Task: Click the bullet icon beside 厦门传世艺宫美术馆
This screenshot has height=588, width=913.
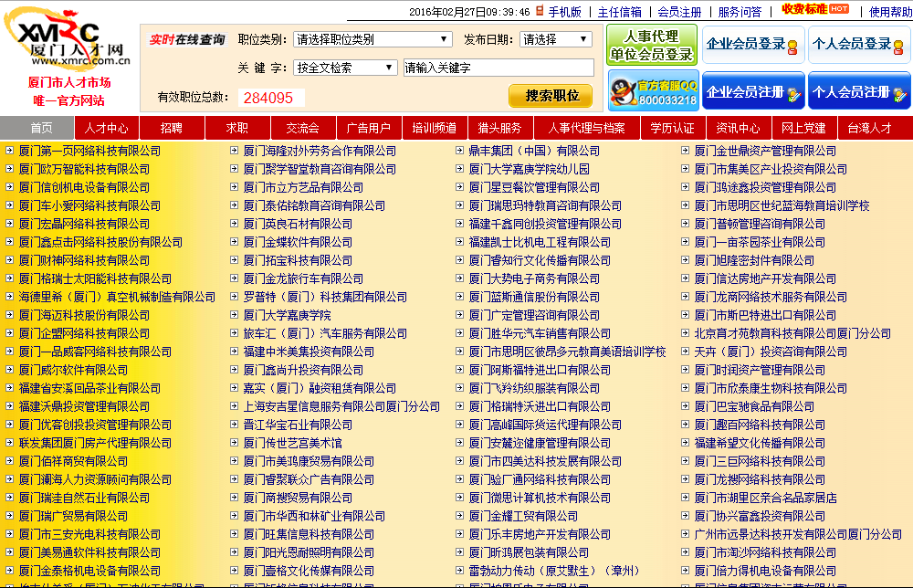Action: point(234,443)
